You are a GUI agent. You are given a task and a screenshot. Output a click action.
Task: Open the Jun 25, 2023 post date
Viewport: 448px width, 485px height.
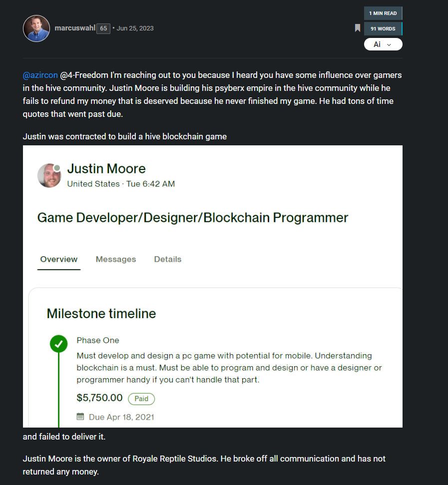point(135,28)
